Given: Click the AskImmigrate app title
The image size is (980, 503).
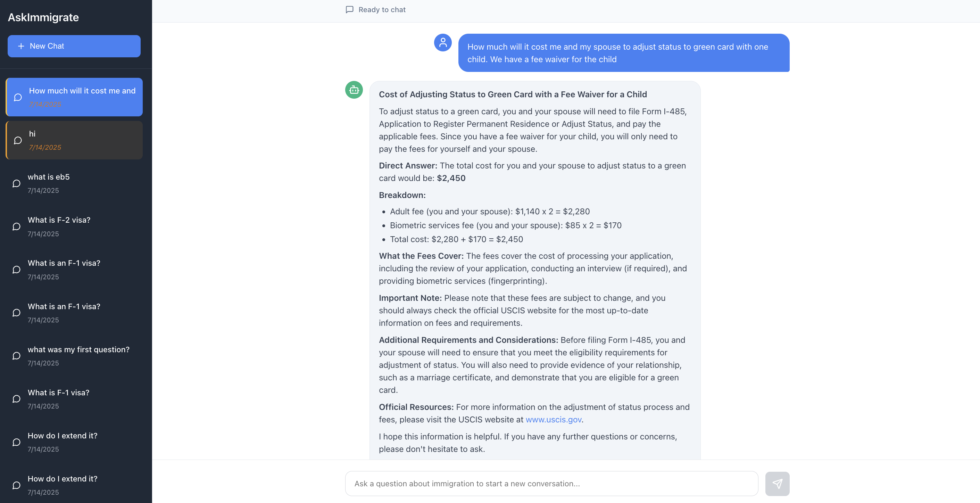Looking at the screenshot, I should tap(43, 17).
